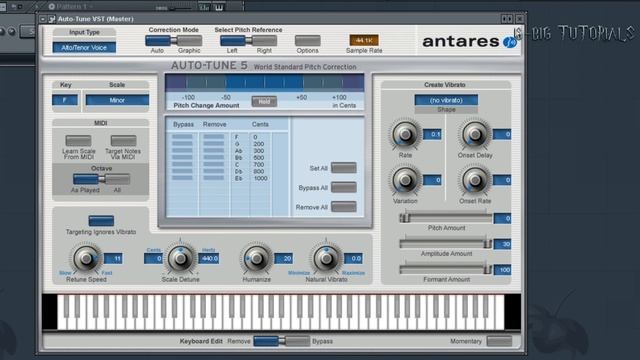The image size is (640, 360).
Task: Toggle Targeting Ignores Vibrato button
Action: 101,221
